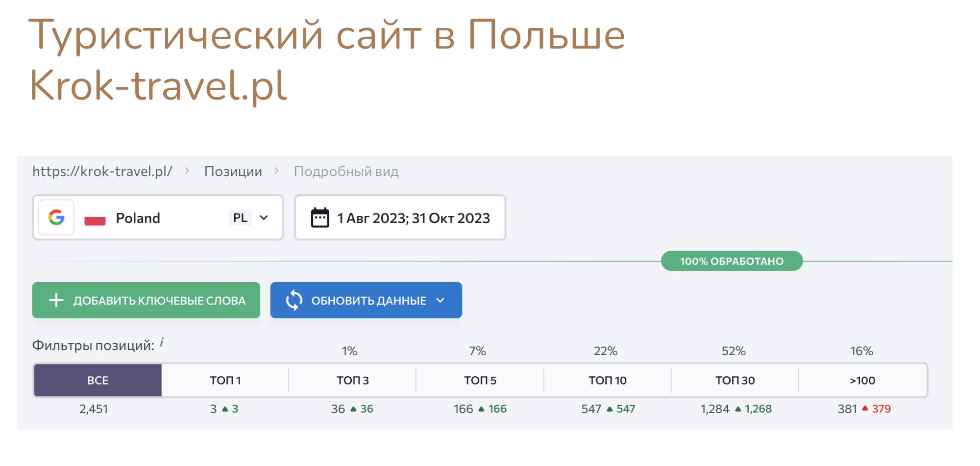Click the Добавить ключевые слова button
This screenshot has height=466, width=980.
[146, 300]
